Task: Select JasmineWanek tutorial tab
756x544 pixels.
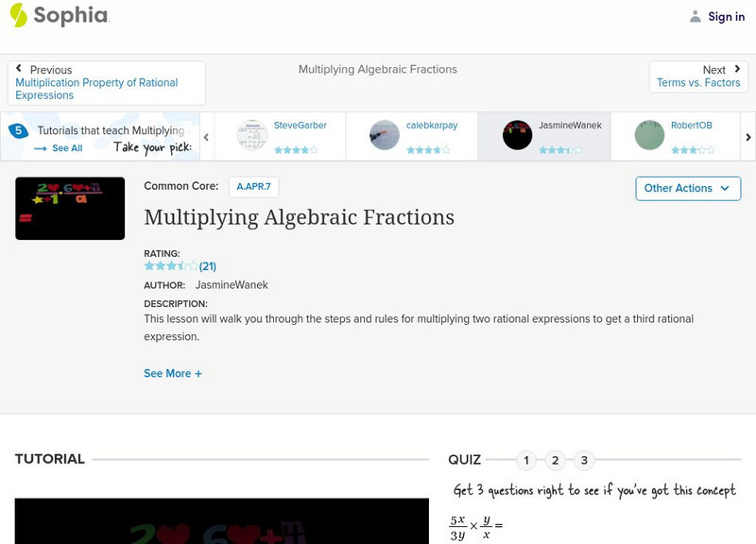Action: (x=542, y=136)
